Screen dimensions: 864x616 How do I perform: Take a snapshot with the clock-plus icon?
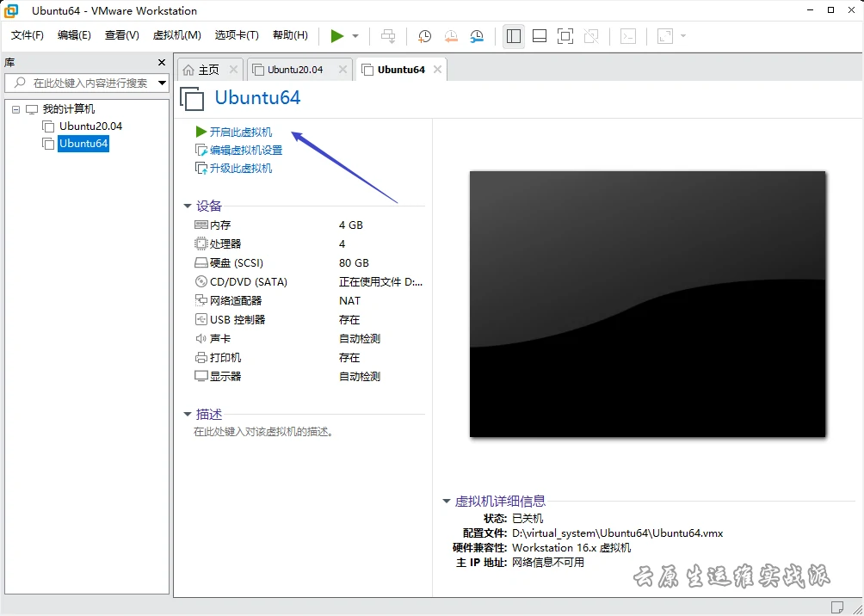424,36
